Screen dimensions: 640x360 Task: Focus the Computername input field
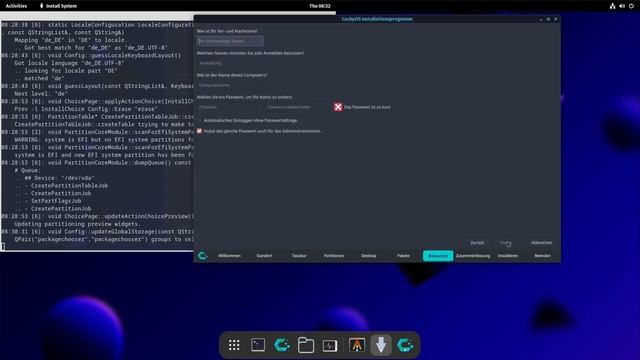pyautogui.click(x=230, y=85)
